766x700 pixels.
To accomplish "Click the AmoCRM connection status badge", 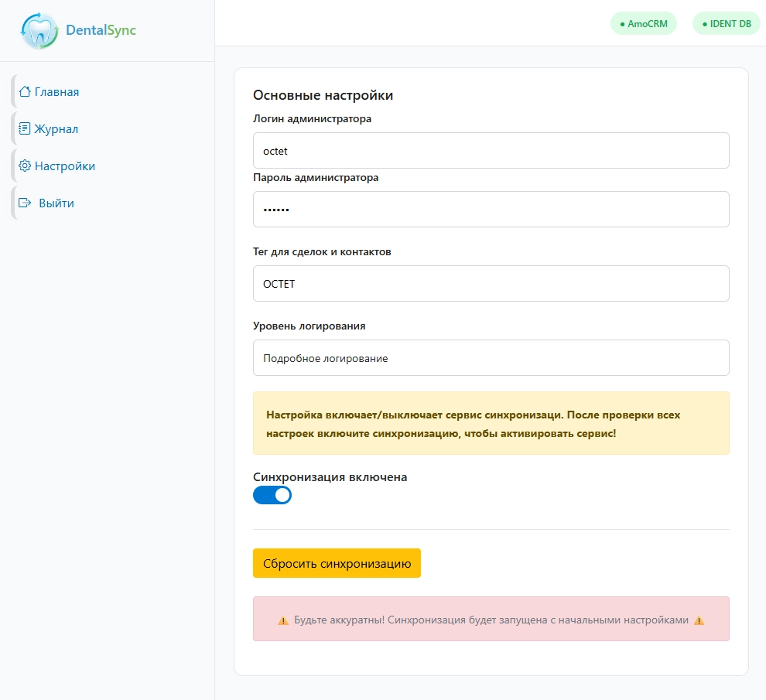I will (643, 23).
